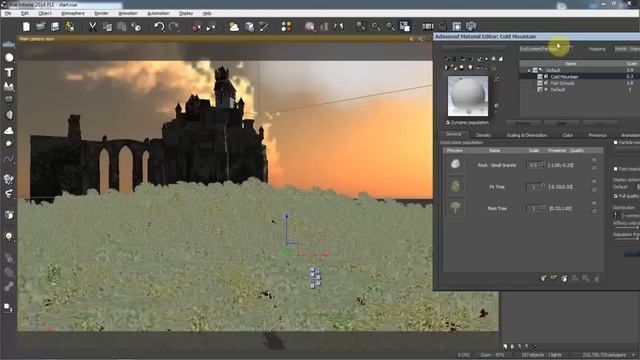Viewport: 640px width, 360px height.
Task: Click the four colored dots material icon
Action: click(287, 27)
